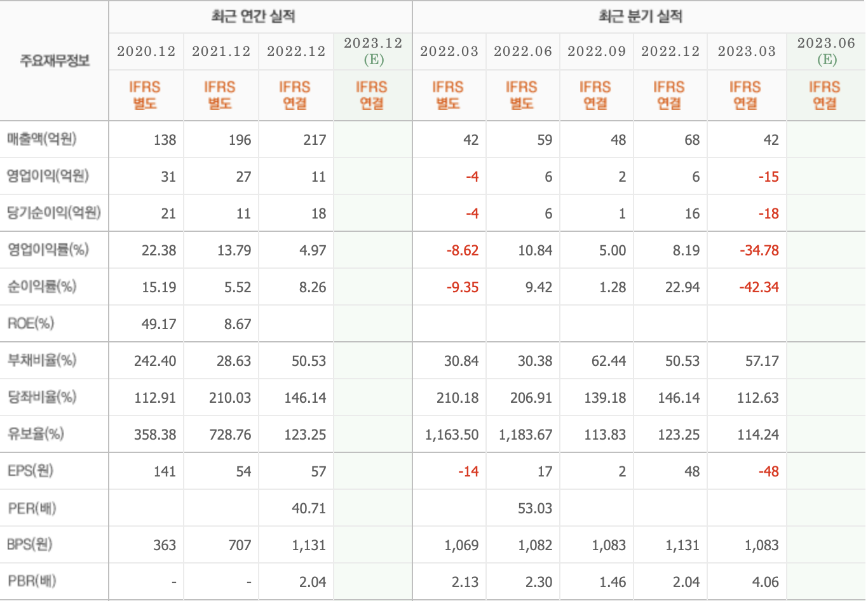The image size is (868, 601).
Task: Click the 부채비율 value 57.17
Action: (x=762, y=361)
